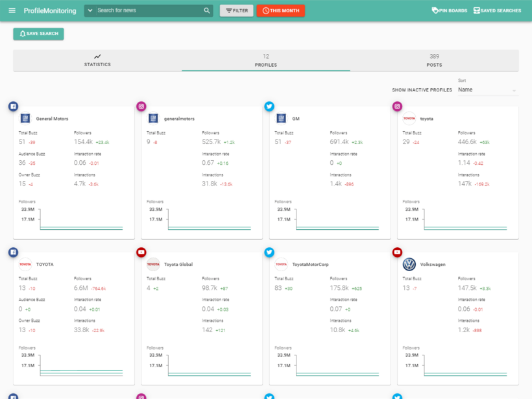
Task: Open the Volkswagen profile name
Action: pos(433,264)
